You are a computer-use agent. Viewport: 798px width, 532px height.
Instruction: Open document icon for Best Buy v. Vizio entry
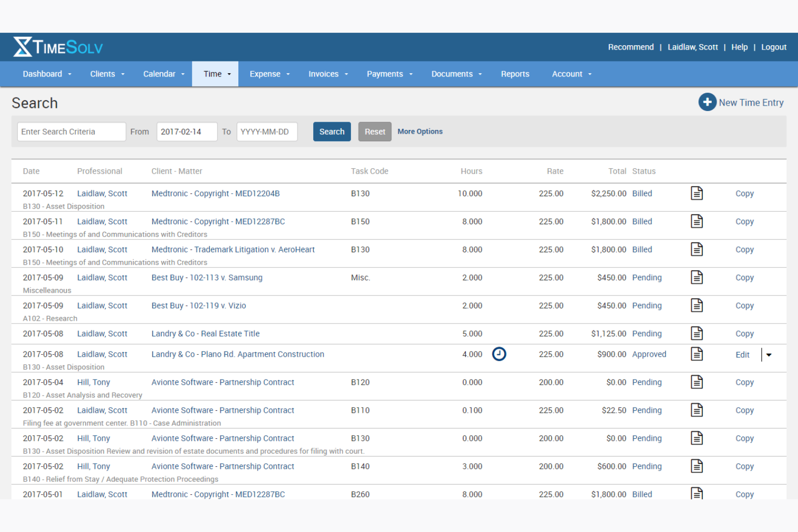click(x=697, y=305)
